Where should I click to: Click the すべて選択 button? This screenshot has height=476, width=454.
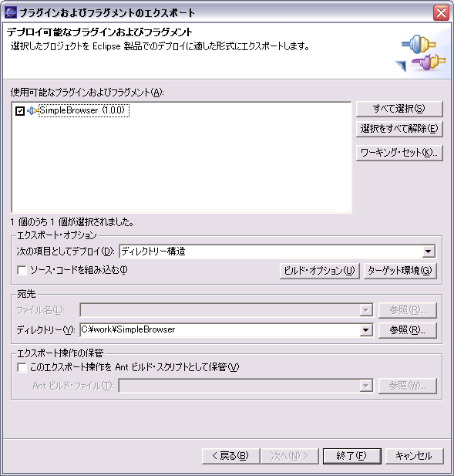point(399,109)
